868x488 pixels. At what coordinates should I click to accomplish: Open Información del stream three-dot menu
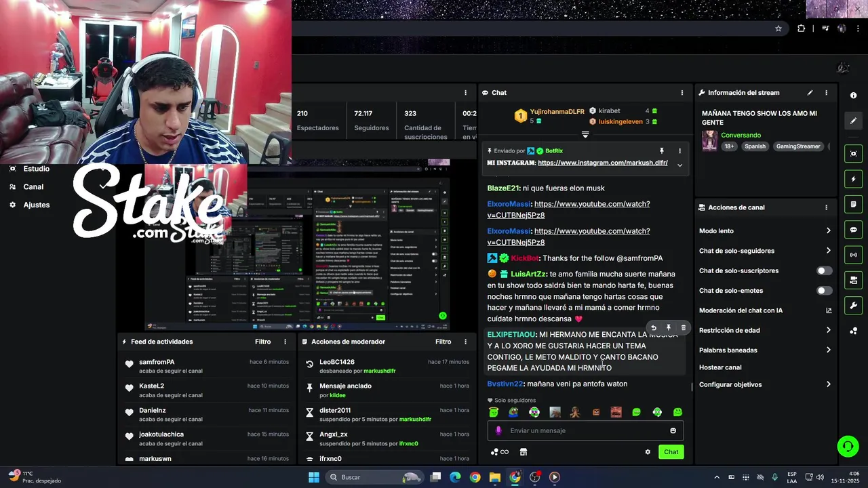coord(826,93)
